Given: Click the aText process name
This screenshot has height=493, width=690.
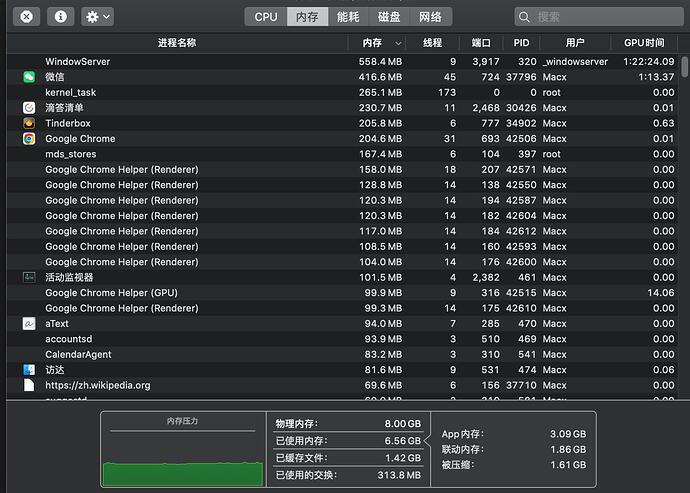Looking at the screenshot, I should pyautogui.click(x=57, y=324).
